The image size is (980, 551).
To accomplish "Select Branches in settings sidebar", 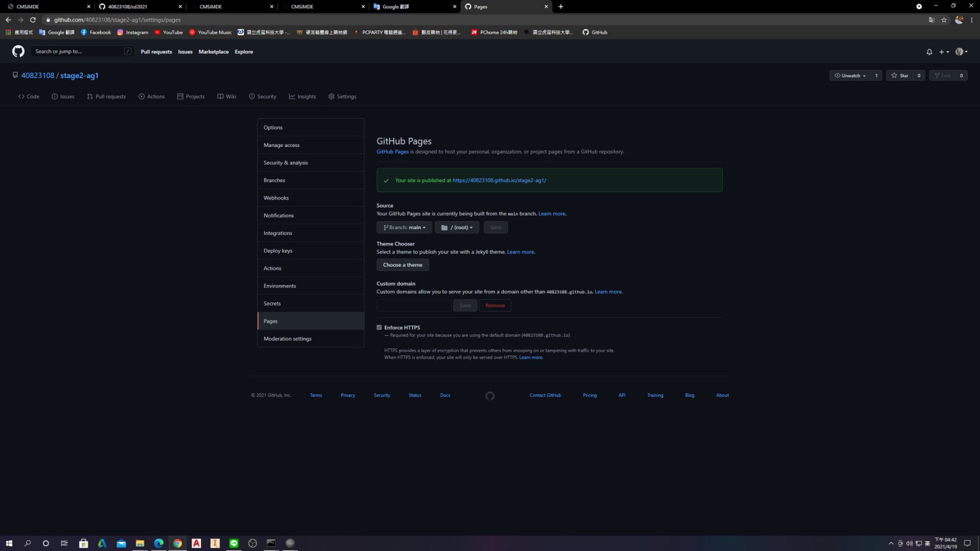I will [311, 180].
